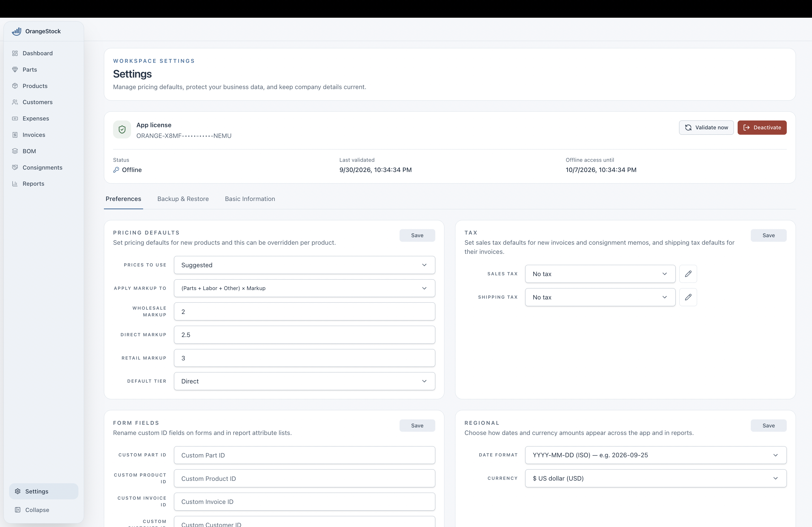
Task: Open the Default Tier dropdown
Action: coord(304,381)
